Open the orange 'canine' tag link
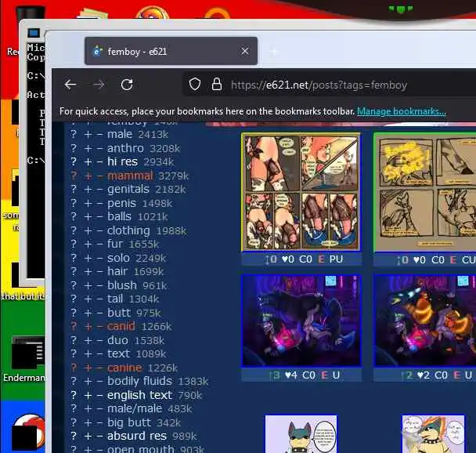476x453 pixels. pos(124,368)
